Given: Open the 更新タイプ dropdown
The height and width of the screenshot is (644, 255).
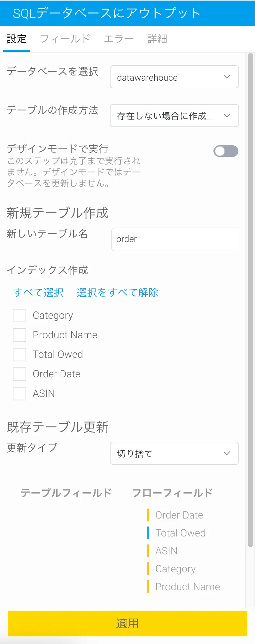Looking at the screenshot, I should click(x=174, y=453).
